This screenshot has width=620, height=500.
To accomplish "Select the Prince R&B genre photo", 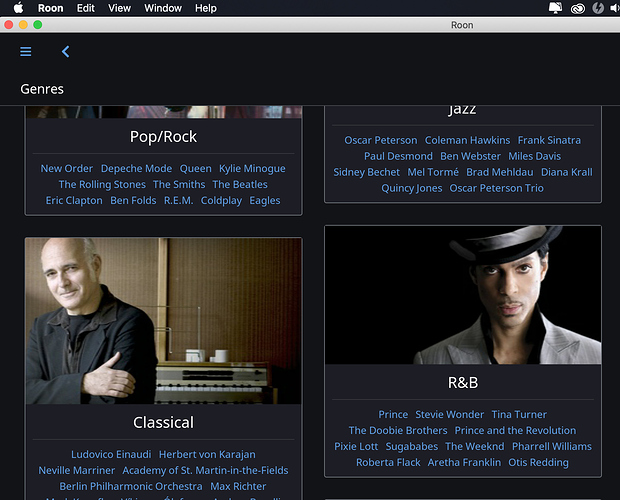I will point(463,295).
